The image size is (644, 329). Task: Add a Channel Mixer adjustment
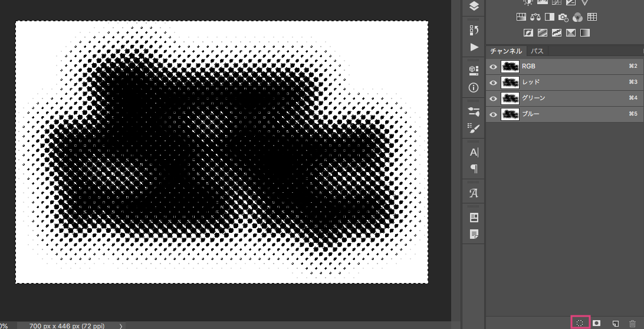coord(577,17)
